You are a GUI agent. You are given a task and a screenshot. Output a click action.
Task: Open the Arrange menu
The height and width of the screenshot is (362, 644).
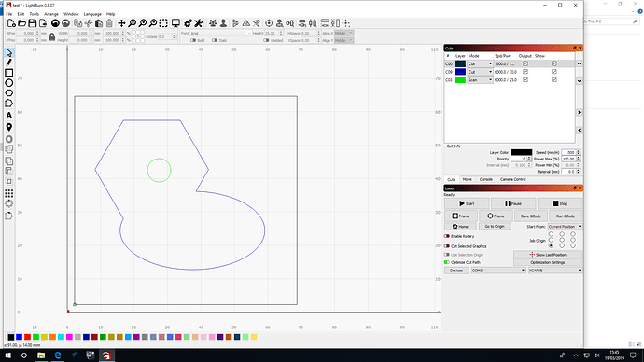[x=51, y=14]
